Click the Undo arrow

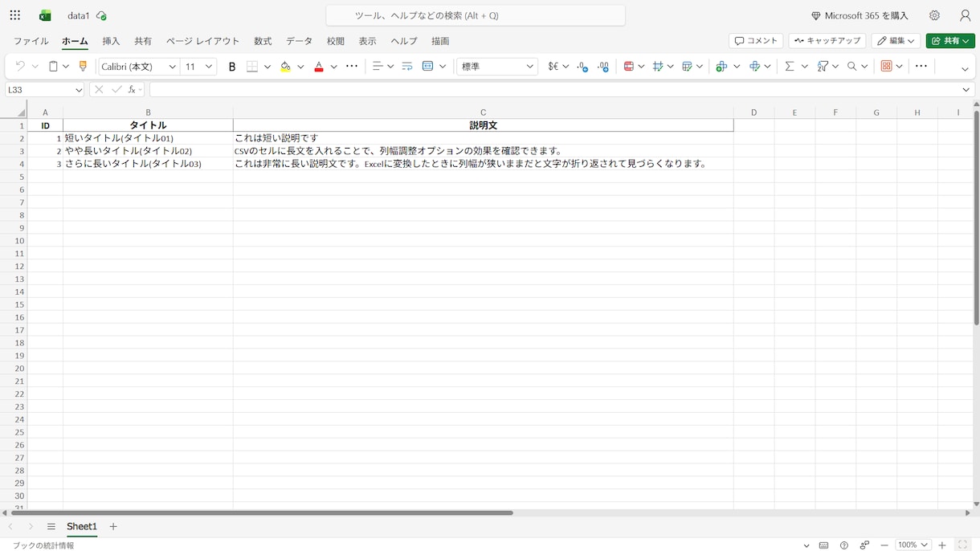[x=20, y=67]
